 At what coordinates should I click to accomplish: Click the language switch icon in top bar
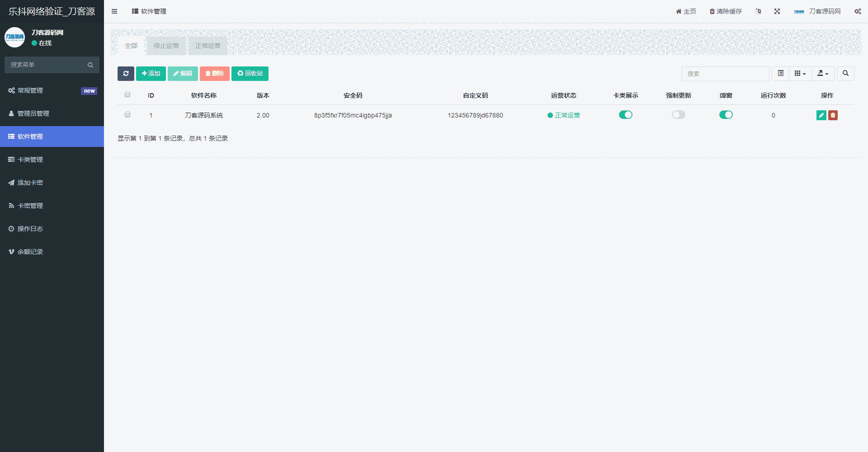click(758, 11)
